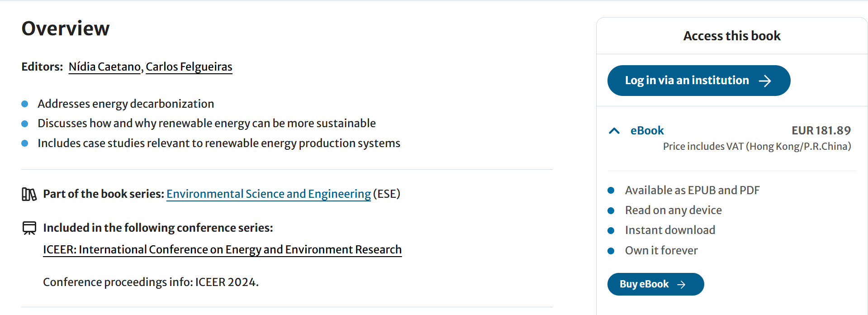
Task: Click the eBook purchase option label
Action: click(647, 131)
